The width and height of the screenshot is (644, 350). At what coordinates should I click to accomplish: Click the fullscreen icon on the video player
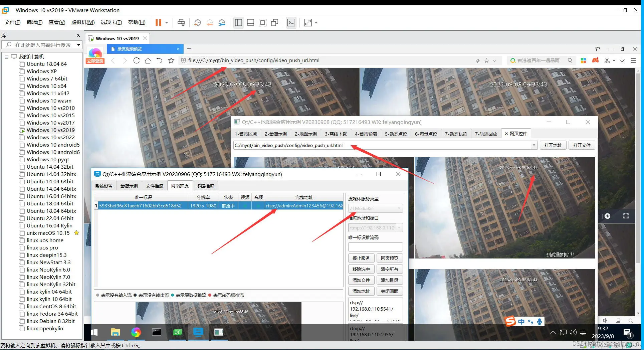[626, 216]
